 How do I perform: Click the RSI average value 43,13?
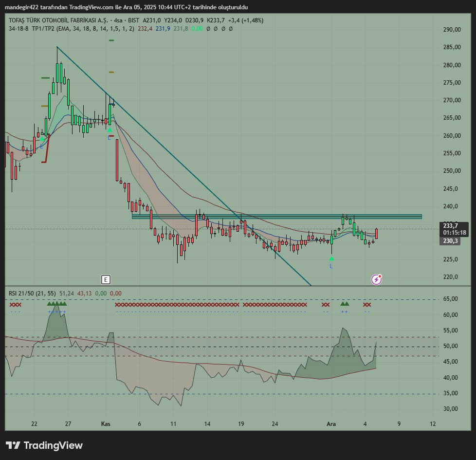pos(84,294)
